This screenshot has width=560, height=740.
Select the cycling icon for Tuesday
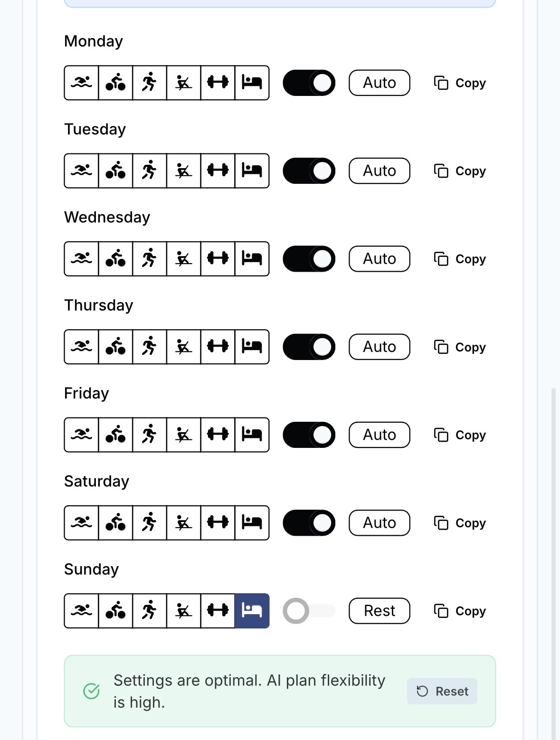pos(115,171)
